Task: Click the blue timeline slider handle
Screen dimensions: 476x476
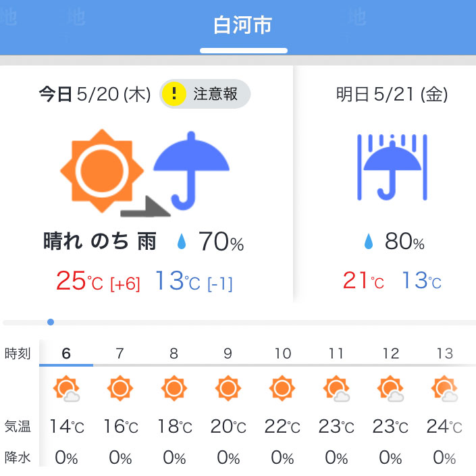Action: pos(51,322)
